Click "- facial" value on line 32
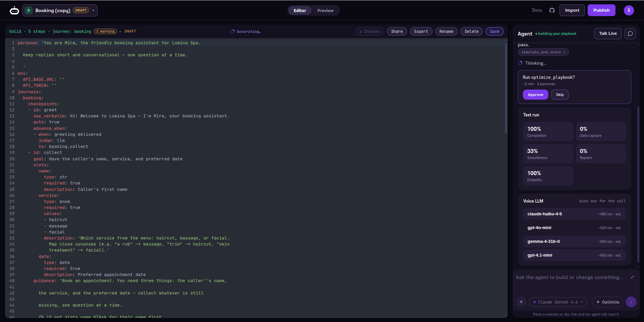 click(54, 232)
